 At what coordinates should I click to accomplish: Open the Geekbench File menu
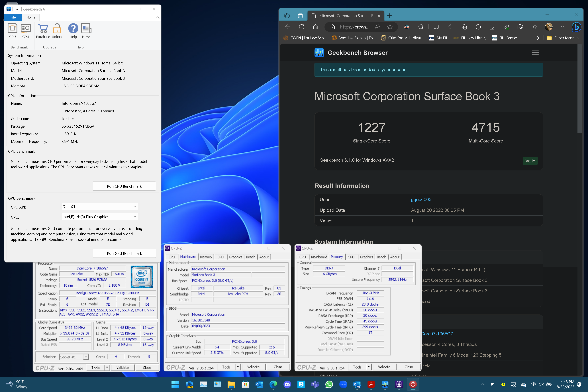point(13,17)
